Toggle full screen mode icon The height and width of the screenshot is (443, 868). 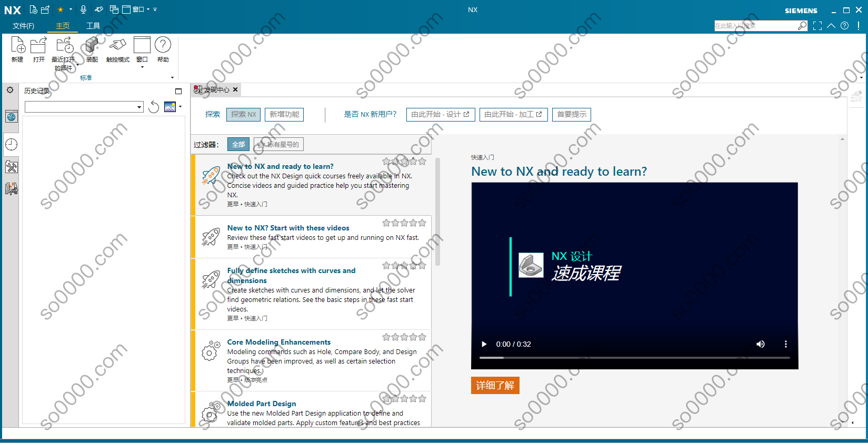pos(817,26)
